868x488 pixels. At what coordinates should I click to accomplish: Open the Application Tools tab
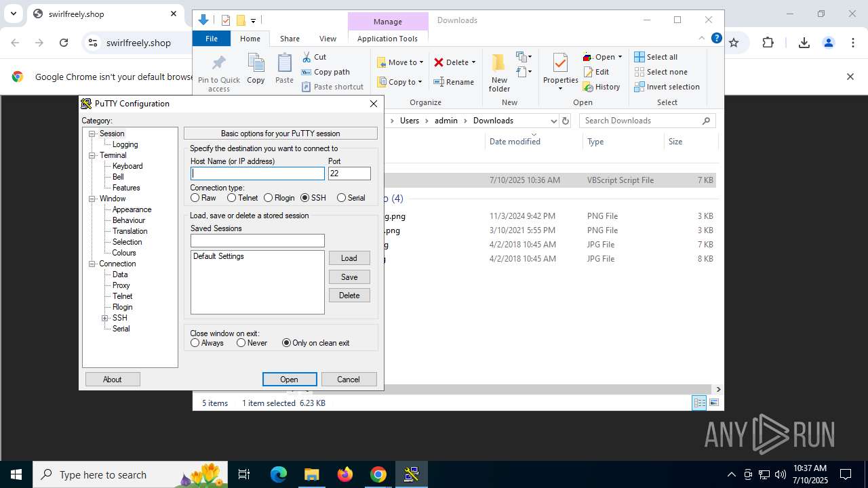point(387,39)
